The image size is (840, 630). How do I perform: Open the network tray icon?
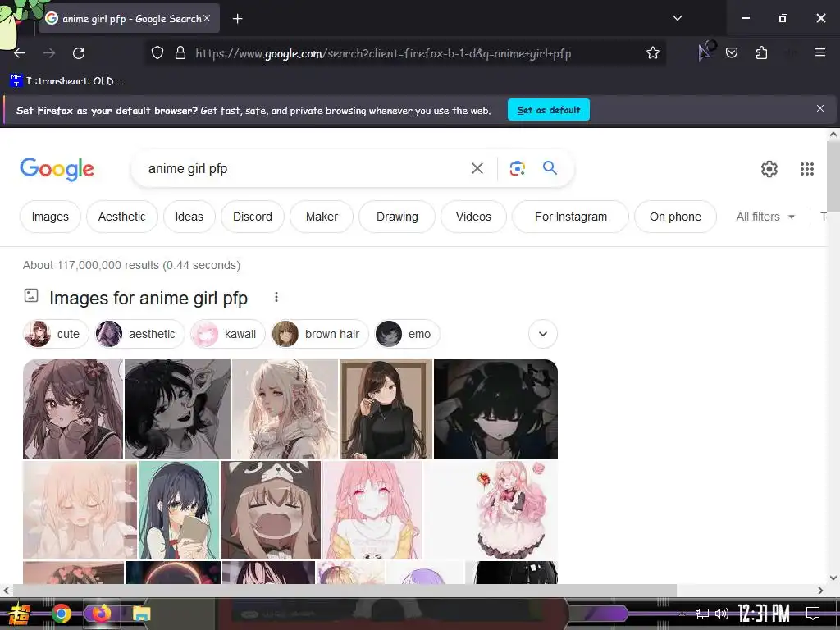[x=702, y=614]
